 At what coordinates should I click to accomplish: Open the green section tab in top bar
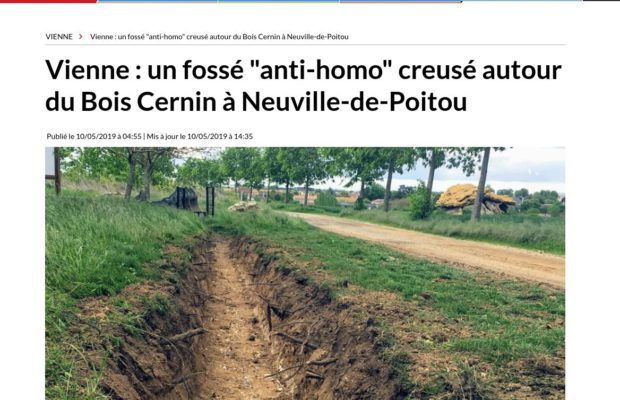tap(278, 1)
